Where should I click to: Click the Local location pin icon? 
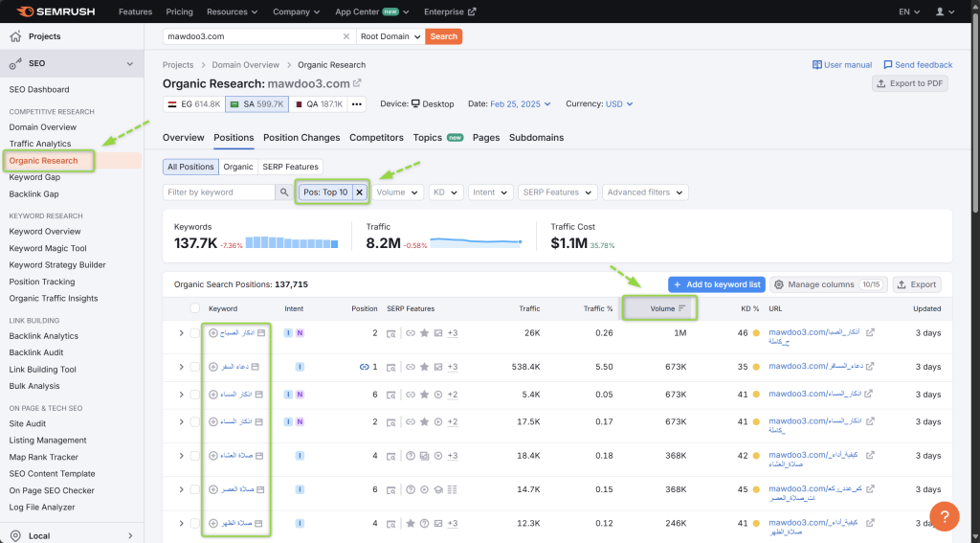[15, 535]
